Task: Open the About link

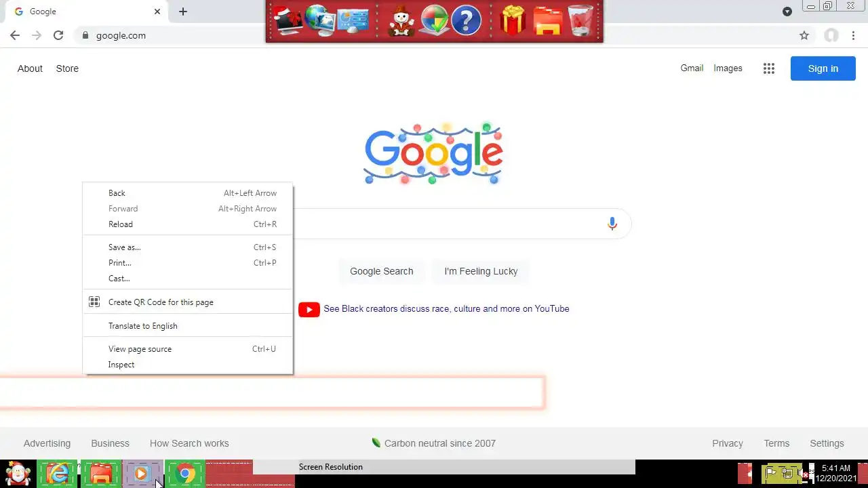Action: pyautogui.click(x=30, y=68)
